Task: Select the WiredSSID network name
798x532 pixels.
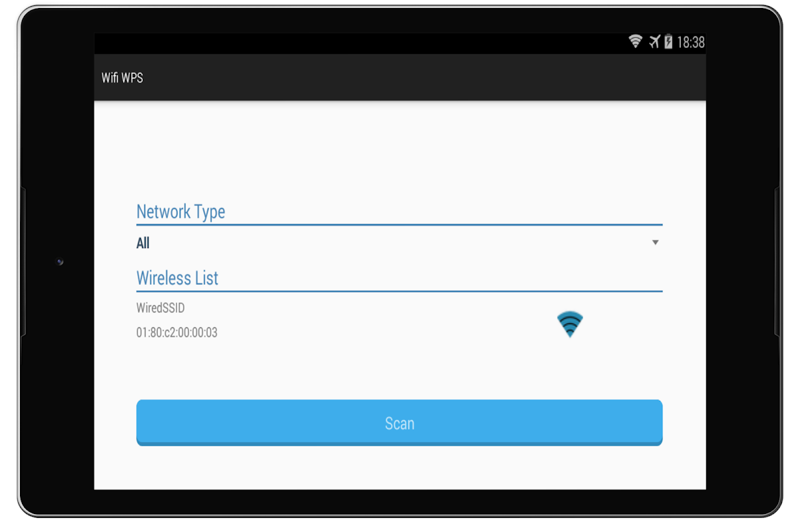Action: pos(160,309)
